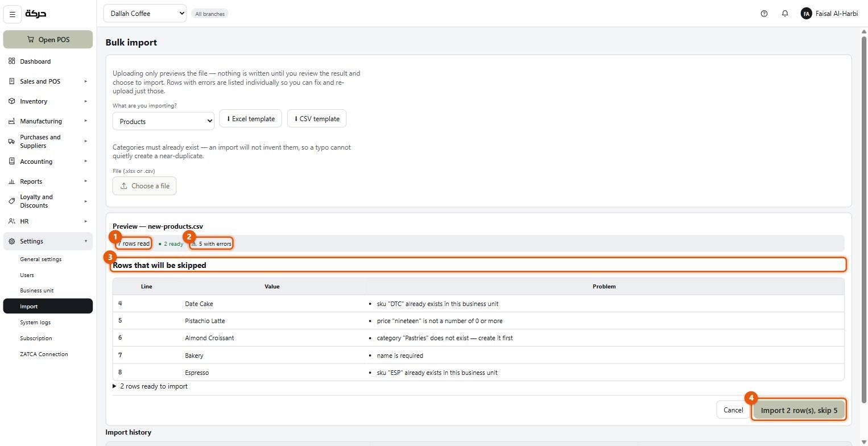Open the Dallah Coffee business selector
Image resolution: width=868 pixels, height=446 pixels.
pyautogui.click(x=145, y=14)
